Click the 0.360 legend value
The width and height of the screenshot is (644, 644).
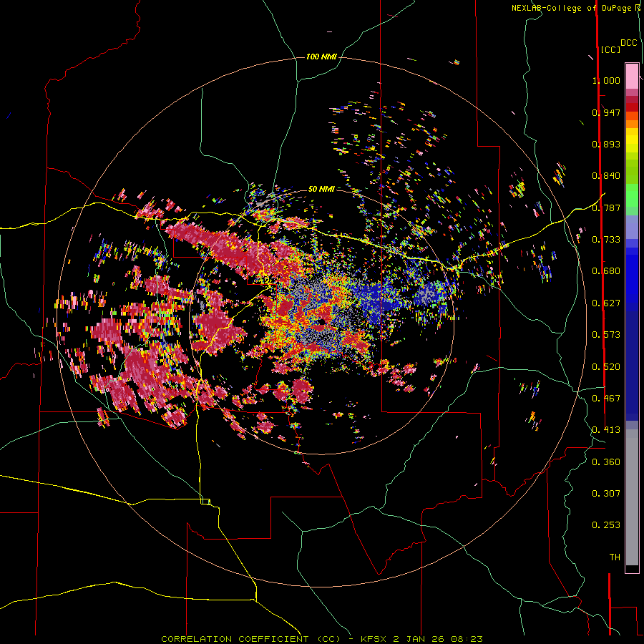tap(606, 462)
